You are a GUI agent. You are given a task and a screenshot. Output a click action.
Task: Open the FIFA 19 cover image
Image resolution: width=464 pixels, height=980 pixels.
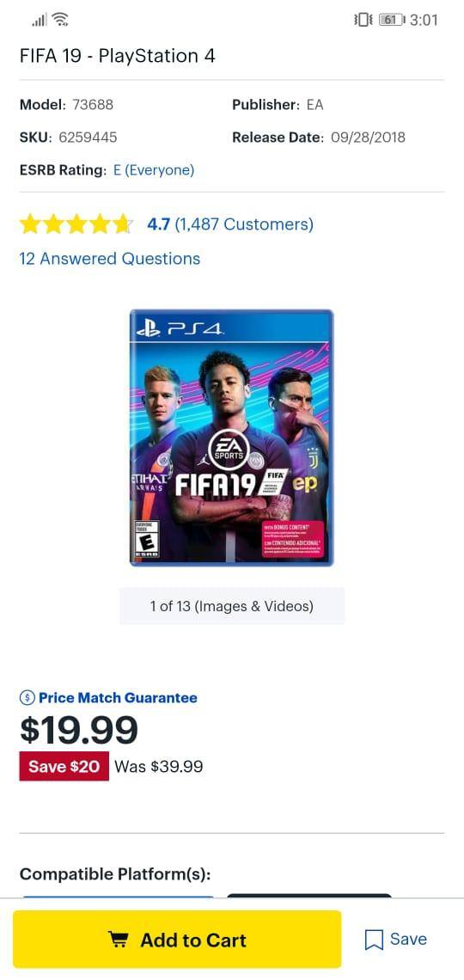click(232, 438)
